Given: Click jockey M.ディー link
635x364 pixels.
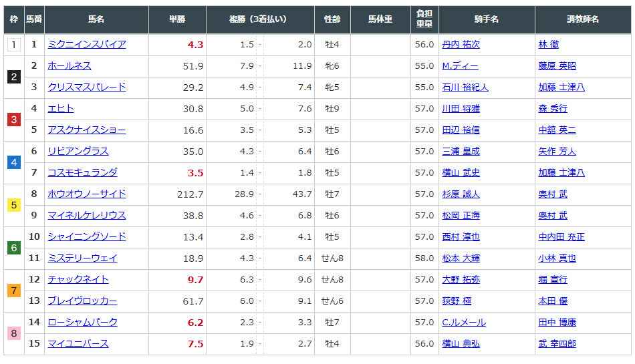Looking at the screenshot, I should (460, 66).
